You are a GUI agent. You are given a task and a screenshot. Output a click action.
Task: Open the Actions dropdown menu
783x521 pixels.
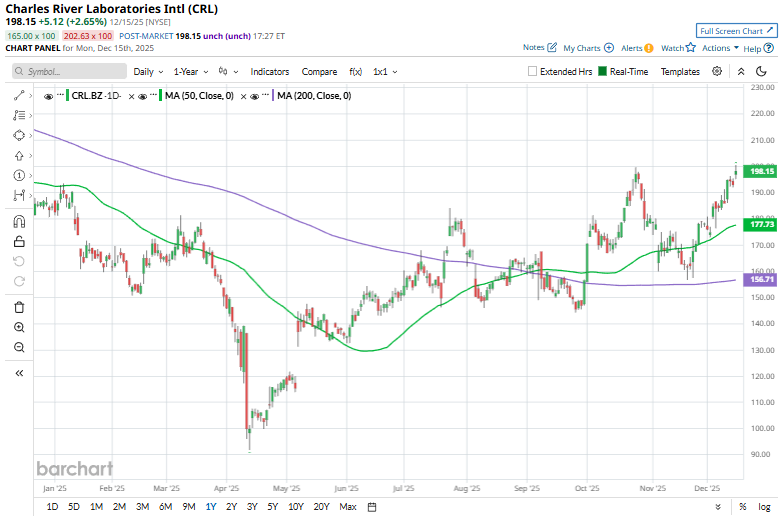[x=720, y=48]
